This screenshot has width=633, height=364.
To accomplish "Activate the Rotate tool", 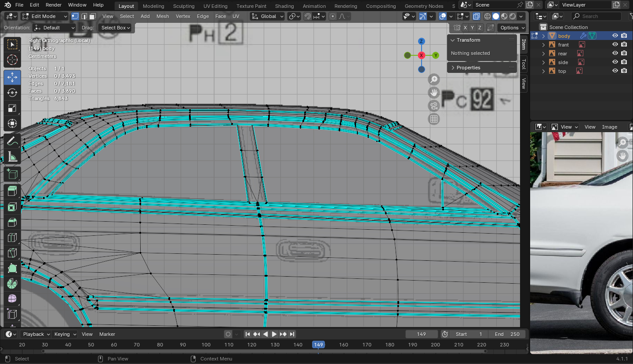I will [x=12, y=93].
